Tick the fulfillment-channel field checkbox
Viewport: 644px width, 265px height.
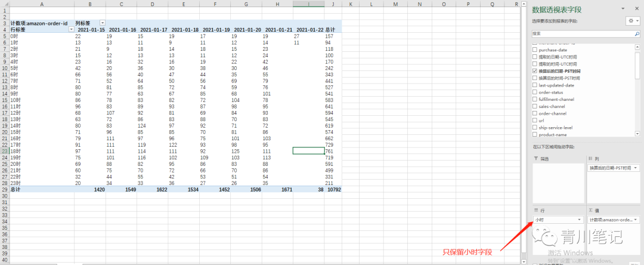(x=534, y=99)
